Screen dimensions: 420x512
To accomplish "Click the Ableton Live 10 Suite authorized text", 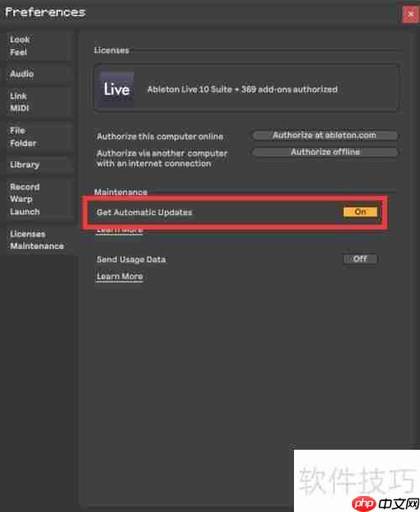I will [243, 89].
